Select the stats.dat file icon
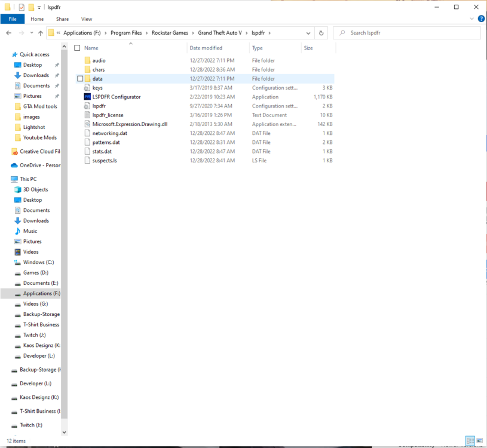 (87, 152)
